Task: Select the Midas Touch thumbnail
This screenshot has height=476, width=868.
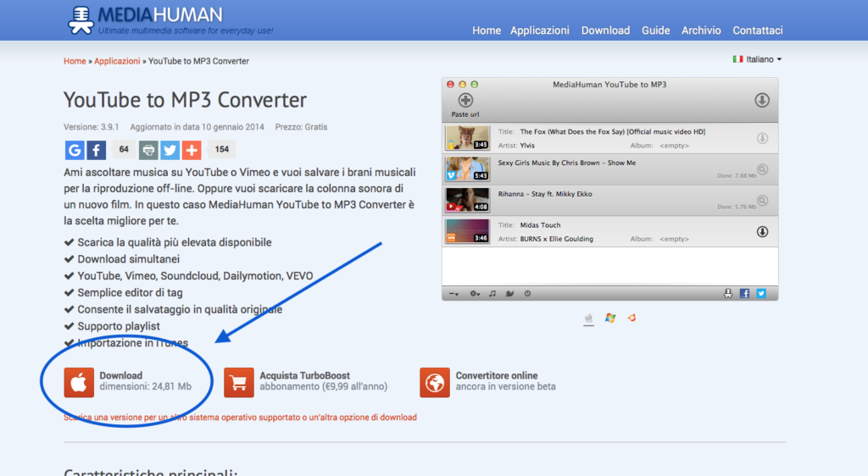Action: click(467, 231)
